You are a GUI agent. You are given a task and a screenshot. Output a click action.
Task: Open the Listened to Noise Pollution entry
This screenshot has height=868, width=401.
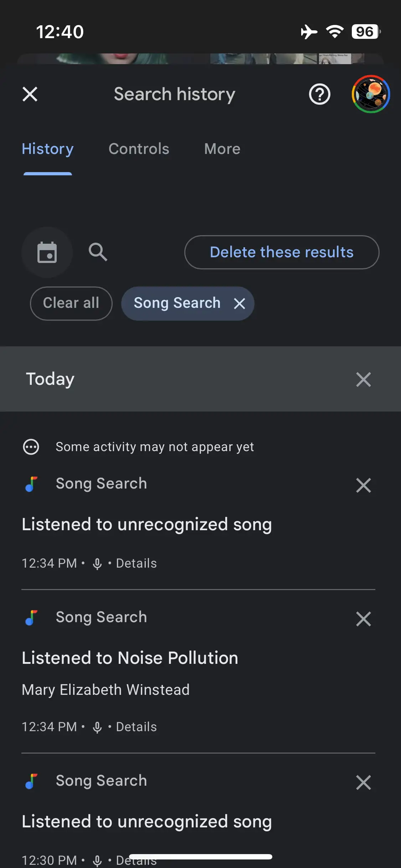pyautogui.click(x=130, y=658)
